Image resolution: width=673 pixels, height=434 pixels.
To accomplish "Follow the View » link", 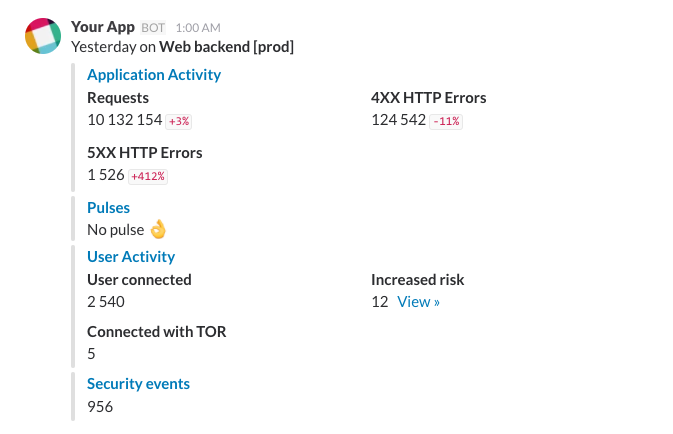I will tap(418, 302).
